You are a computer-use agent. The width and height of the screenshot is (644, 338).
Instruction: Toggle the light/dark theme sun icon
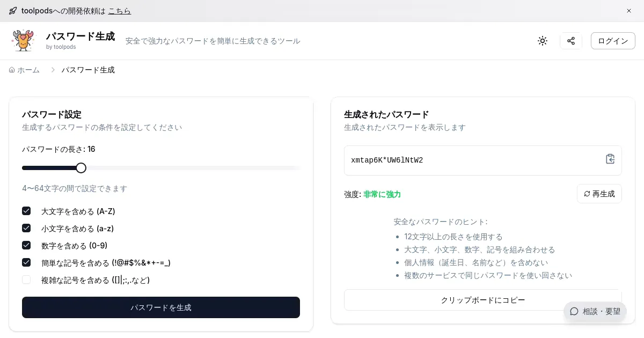(x=543, y=41)
